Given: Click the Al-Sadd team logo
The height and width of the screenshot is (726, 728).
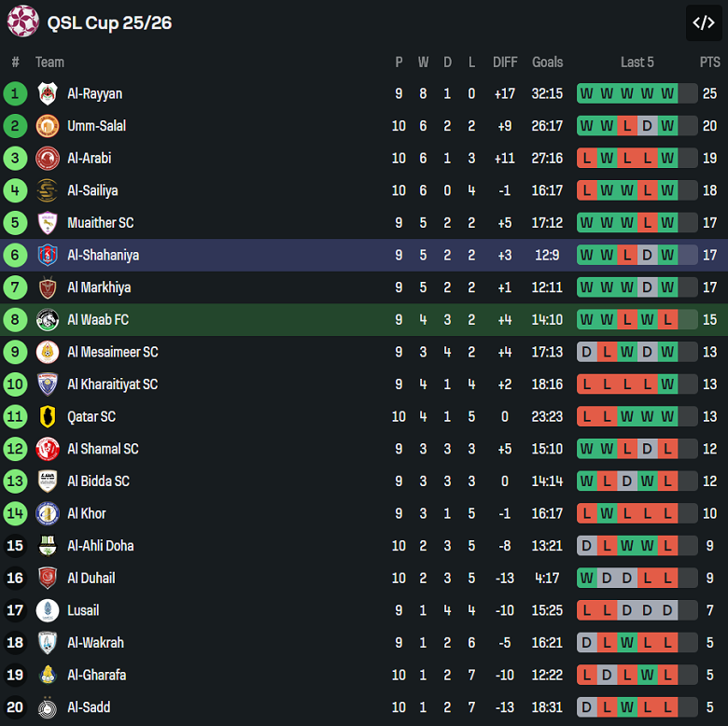Looking at the screenshot, I should (x=48, y=707).
